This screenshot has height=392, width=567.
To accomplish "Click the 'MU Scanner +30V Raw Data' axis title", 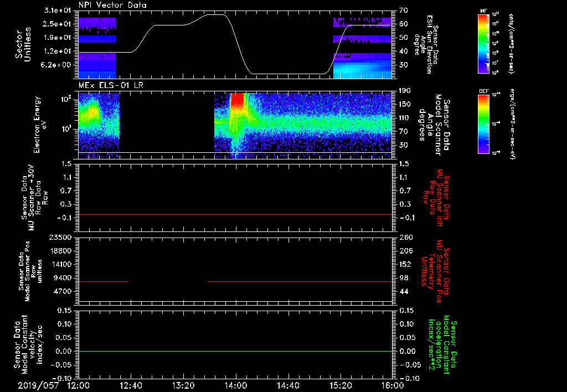I will [35, 198].
